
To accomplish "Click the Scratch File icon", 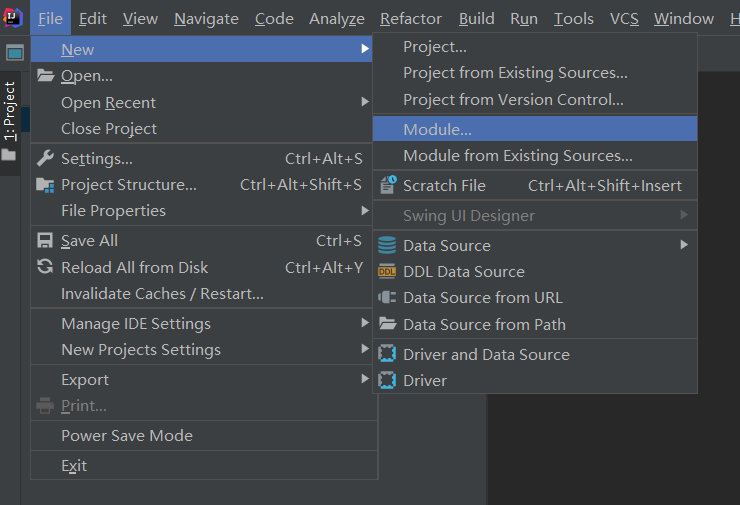I will [387, 185].
